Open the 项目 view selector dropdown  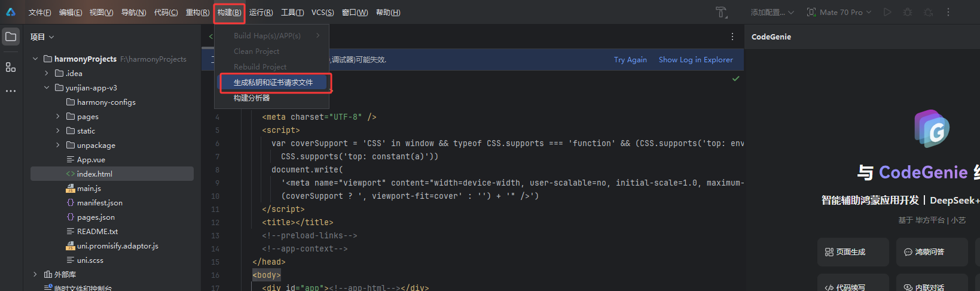[42, 37]
